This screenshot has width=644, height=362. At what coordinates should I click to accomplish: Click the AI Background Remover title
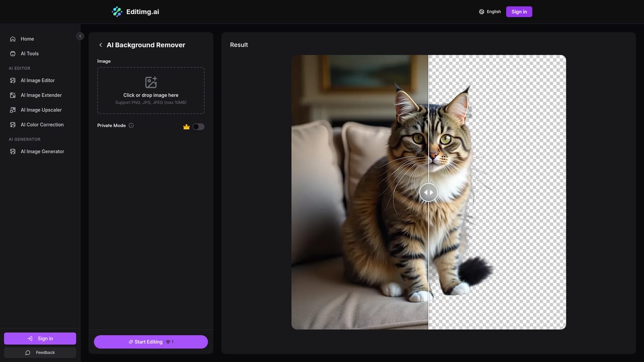pos(146,45)
